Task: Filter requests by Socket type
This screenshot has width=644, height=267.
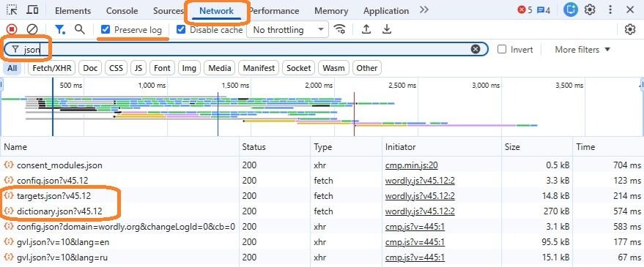Action: [299, 68]
